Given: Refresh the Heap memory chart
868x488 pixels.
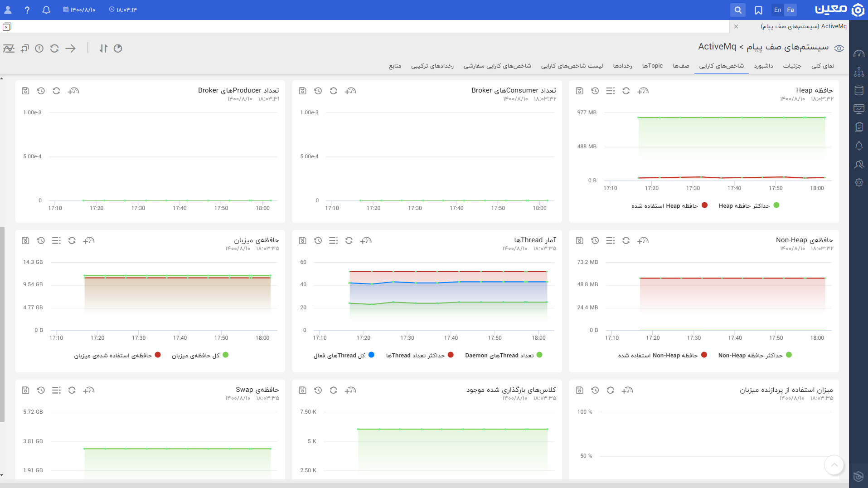Looking at the screenshot, I should (x=626, y=91).
